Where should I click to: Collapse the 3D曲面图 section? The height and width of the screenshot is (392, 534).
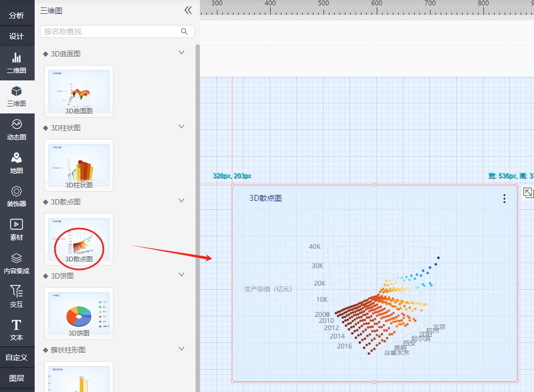click(x=181, y=53)
